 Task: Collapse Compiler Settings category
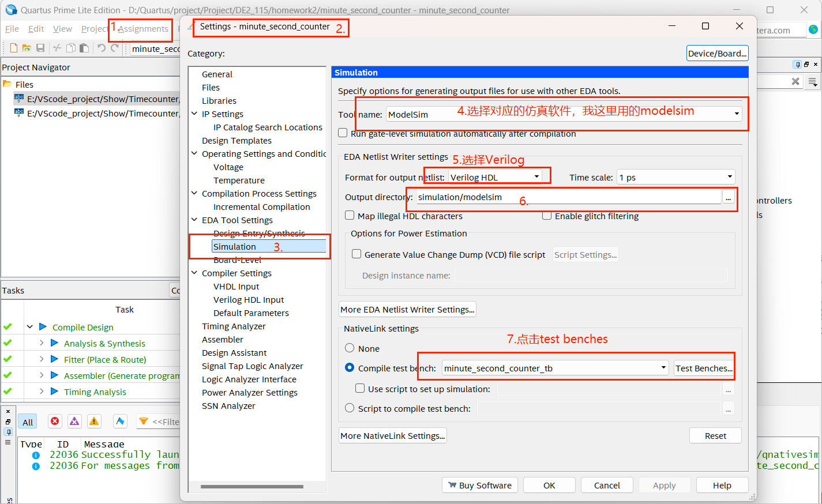[x=195, y=273]
